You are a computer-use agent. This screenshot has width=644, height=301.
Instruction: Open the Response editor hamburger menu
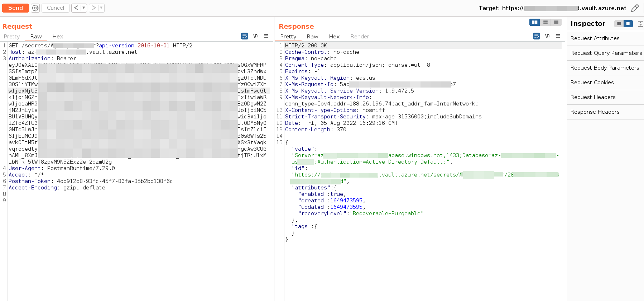pos(558,36)
